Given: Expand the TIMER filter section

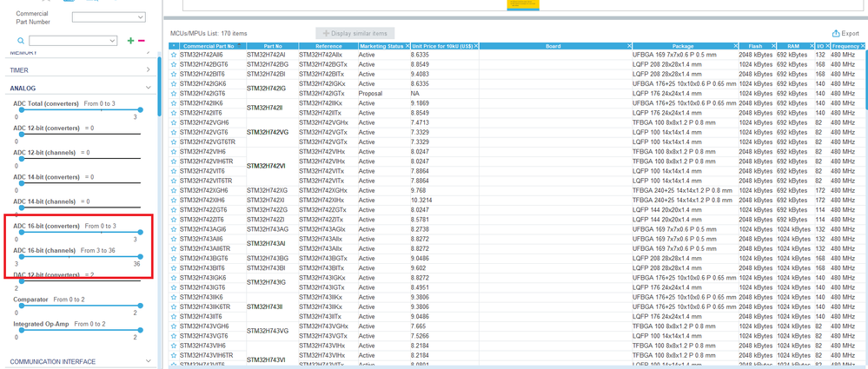Looking at the screenshot, I should [x=148, y=70].
